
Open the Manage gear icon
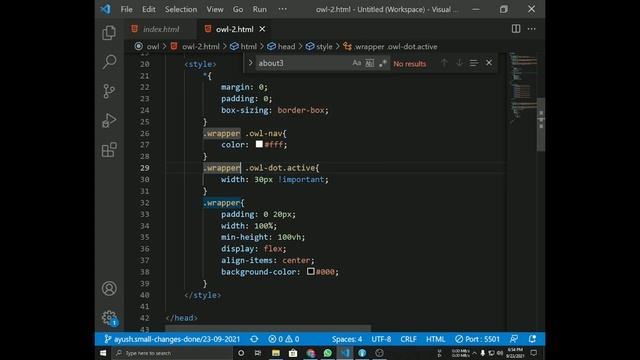click(x=109, y=318)
